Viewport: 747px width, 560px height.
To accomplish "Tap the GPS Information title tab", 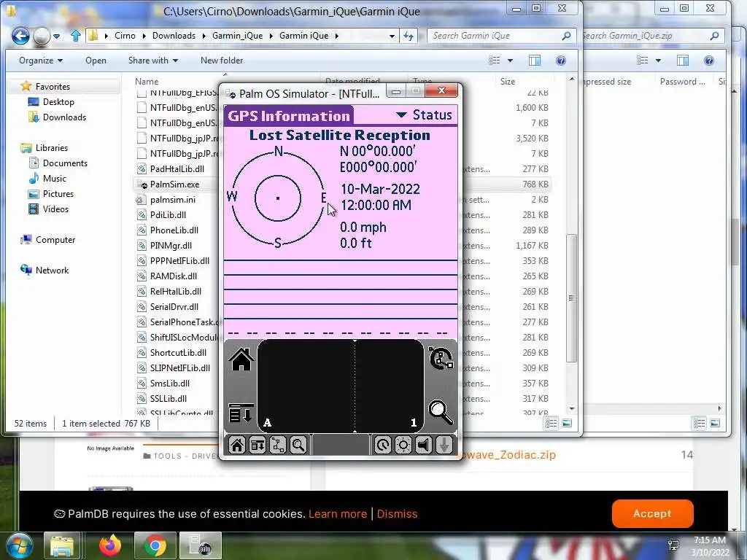I will click(289, 116).
